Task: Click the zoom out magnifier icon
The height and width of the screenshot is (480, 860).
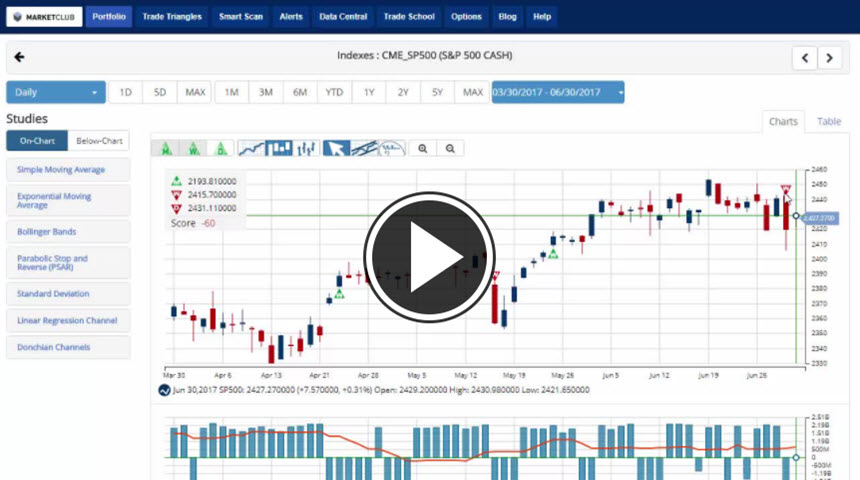Action: point(451,148)
